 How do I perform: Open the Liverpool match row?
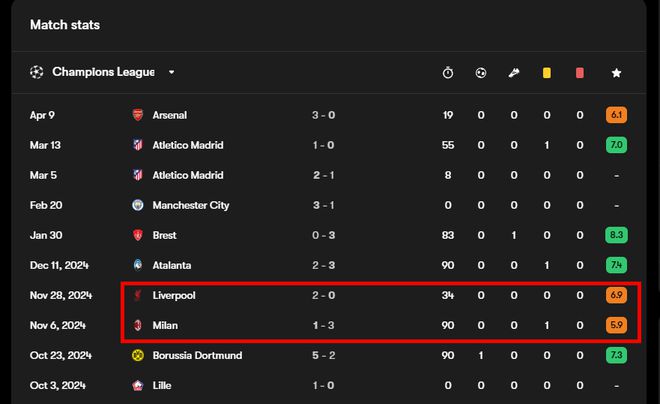pyautogui.click(x=329, y=295)
